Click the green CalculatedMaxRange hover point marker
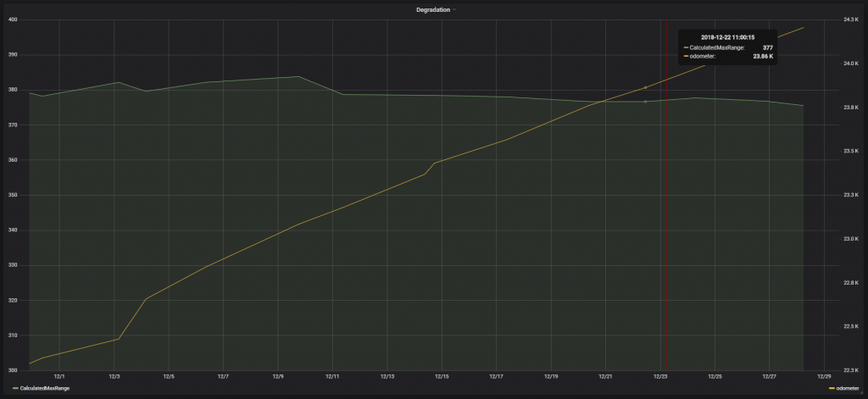 [x=646, y=102]
